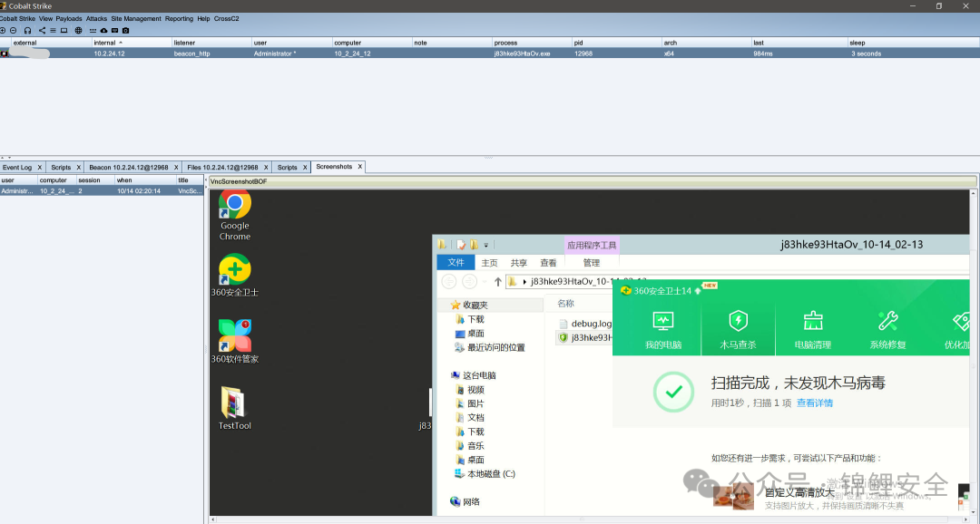Select beacon session icon in first row

(x=5, y=53)
